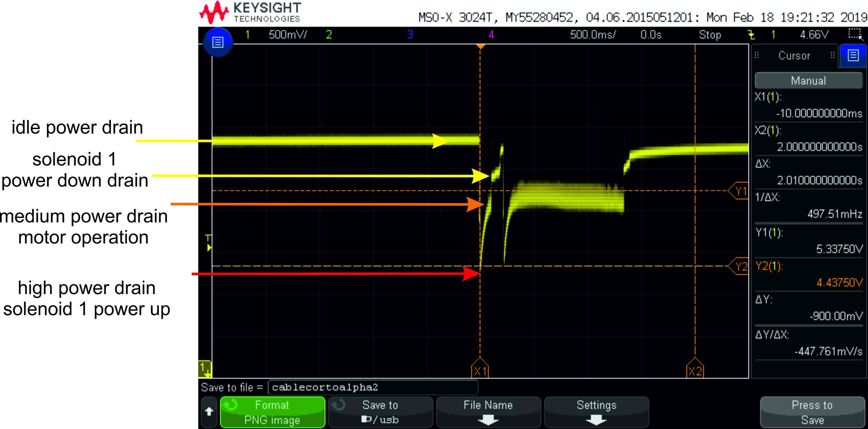This screenshot has height=429, width=868.
Task: Click the 1/ΔX 497.51mHz readout
Action: (808, 206)
